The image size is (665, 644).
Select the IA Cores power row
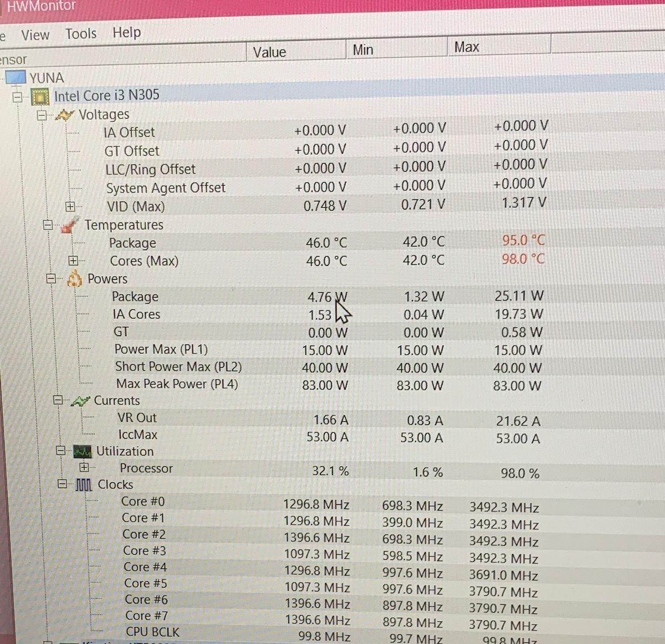[x=136, y=315]
